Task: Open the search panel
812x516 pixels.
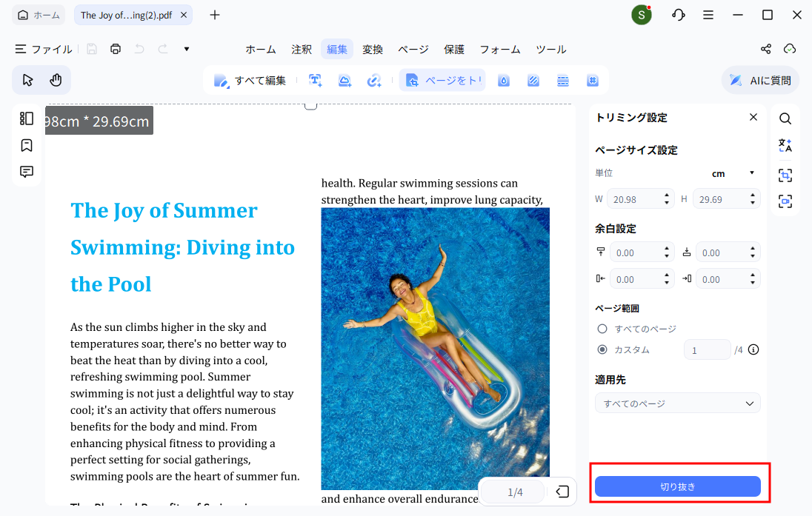Action: point(785,118)
